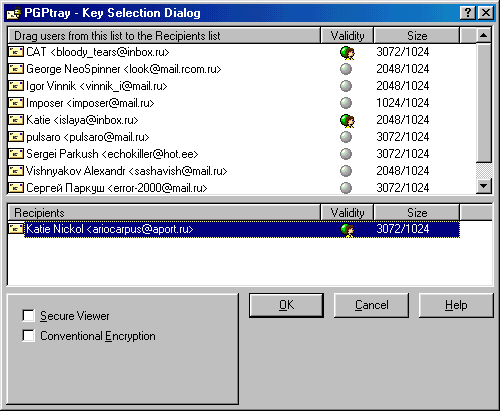Screen dimensions: 500x411
Task: Select Igor Vinnik <vinnik_i@mail.ru> entry
Action: tap(97, 86)
